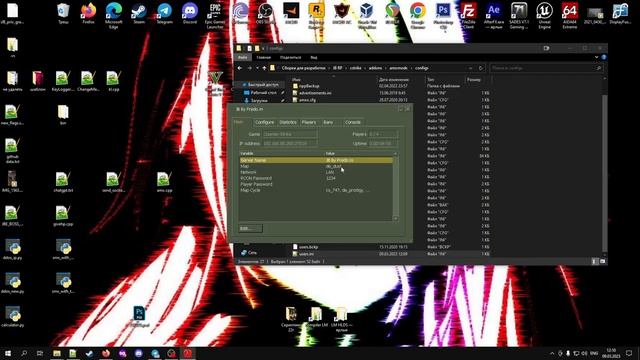
Task: Open the Google Chrome desktop shortcut
Action: tap(418, 16)
